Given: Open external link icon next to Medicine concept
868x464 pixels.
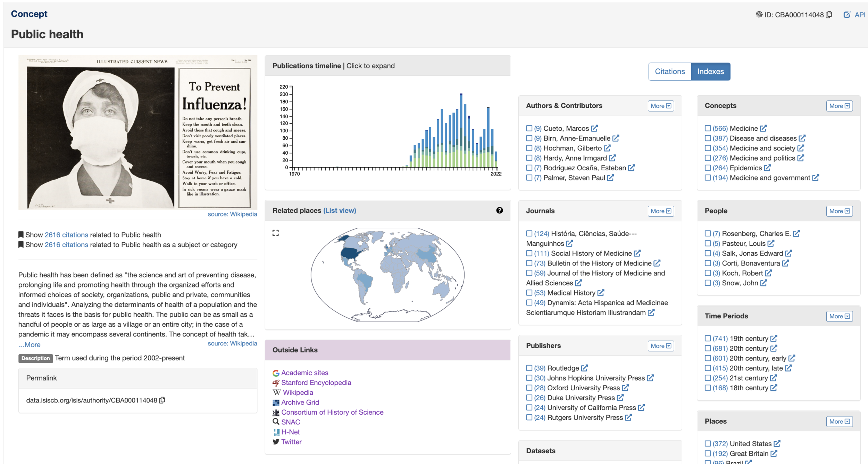Looking at the screenshot, I should (763, 128).
